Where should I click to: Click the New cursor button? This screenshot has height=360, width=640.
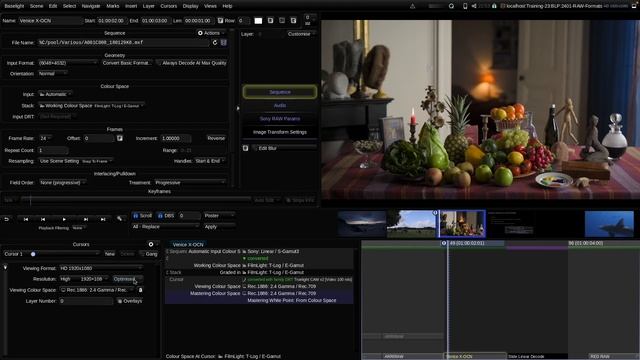(x=109, y=254)
